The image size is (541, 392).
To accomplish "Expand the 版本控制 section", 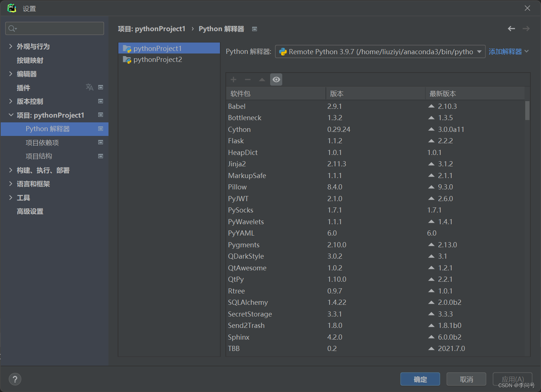I will pos(11,101).
